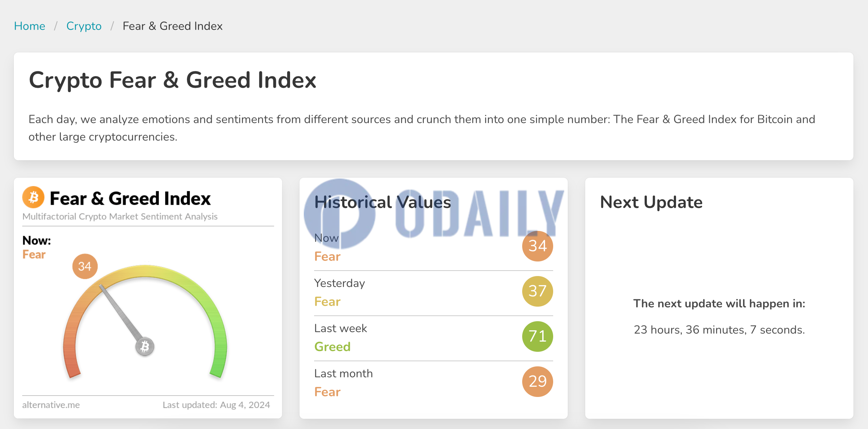Click the Crypto Fear & Greed Index heading

tap(172, 80)
